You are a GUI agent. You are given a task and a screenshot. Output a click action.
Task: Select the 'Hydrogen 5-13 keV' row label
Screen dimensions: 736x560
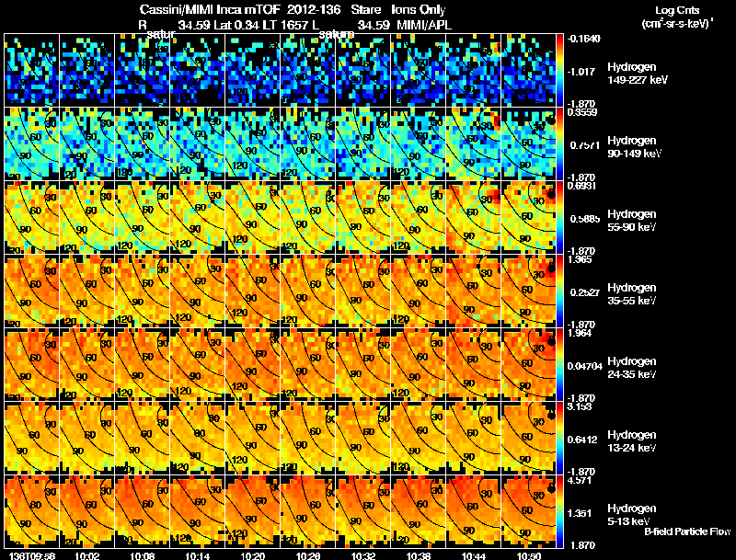click(x=631, y=515)
